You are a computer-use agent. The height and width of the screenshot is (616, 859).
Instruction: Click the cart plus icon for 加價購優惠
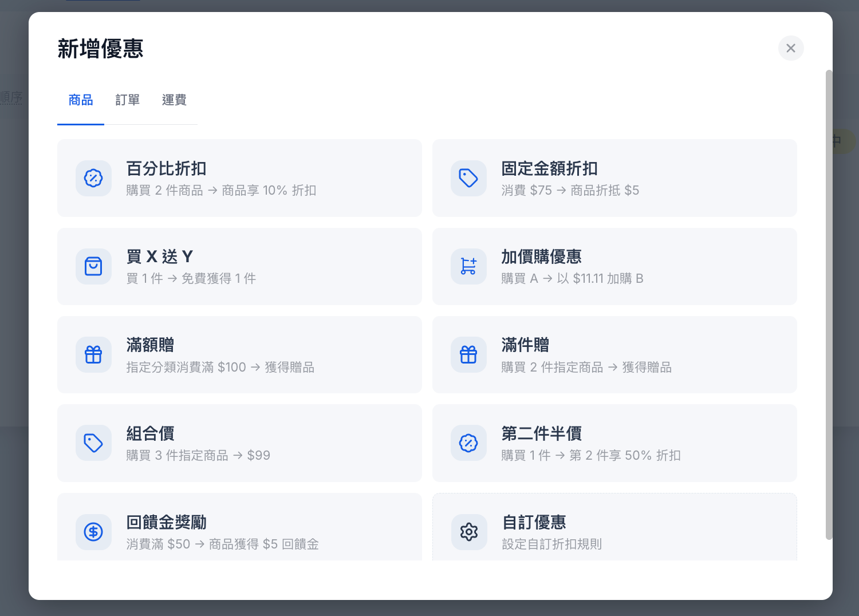[x=468, y=266]
